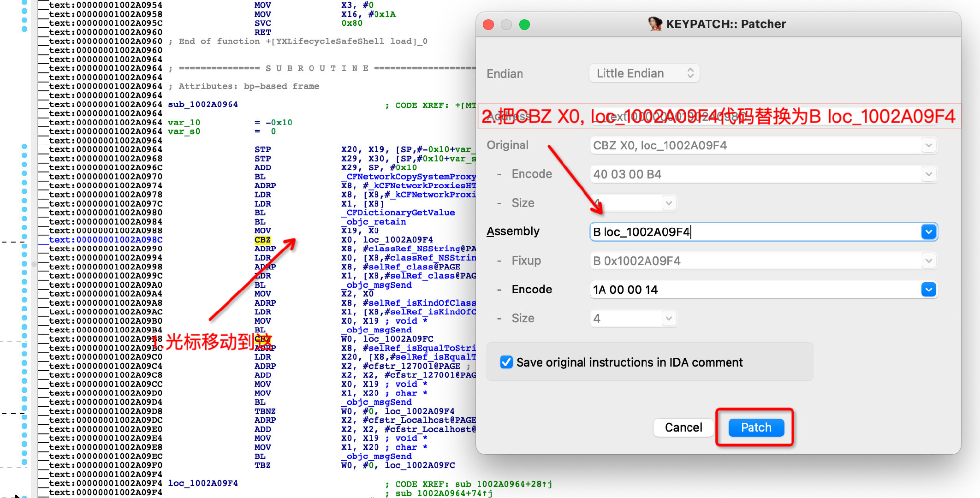Click the #selRef_isKindOfClass operand at 1002A09A8
Viewport: 980px width, 498px height.
(x=419, y=303)
